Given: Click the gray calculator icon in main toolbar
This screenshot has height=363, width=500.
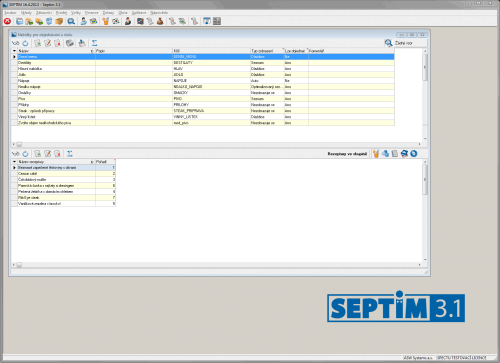Looking at the screenshot, I should click(x=217, y=21).
